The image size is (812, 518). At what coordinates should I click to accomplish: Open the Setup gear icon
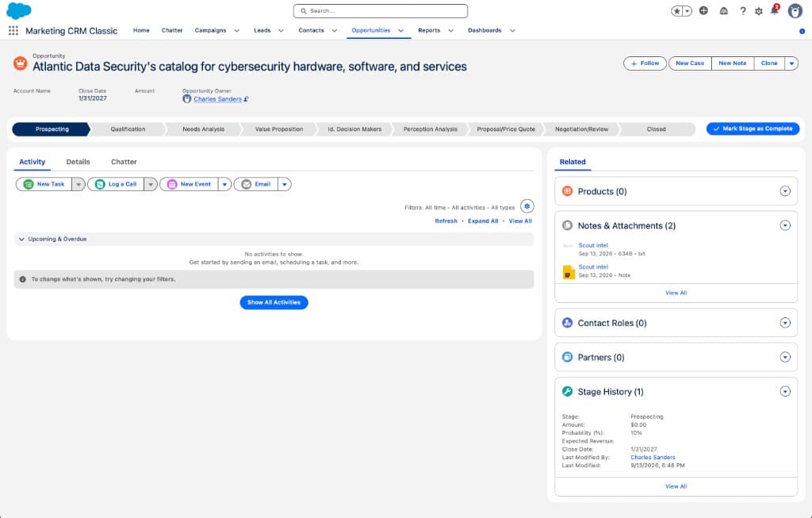(759, 11)
